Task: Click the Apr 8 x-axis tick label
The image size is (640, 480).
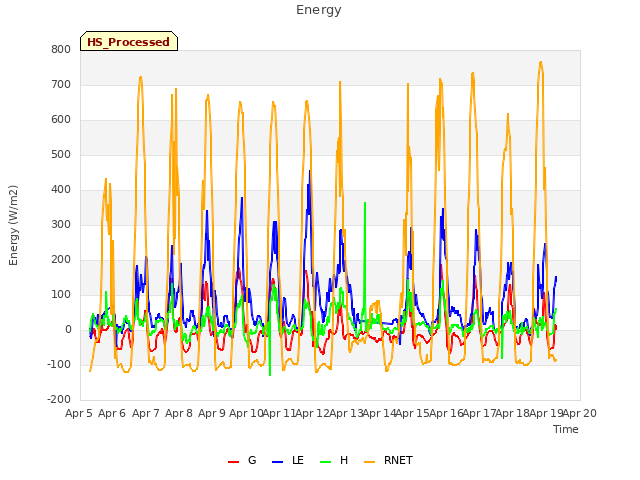Action: (x=179, y=413)
